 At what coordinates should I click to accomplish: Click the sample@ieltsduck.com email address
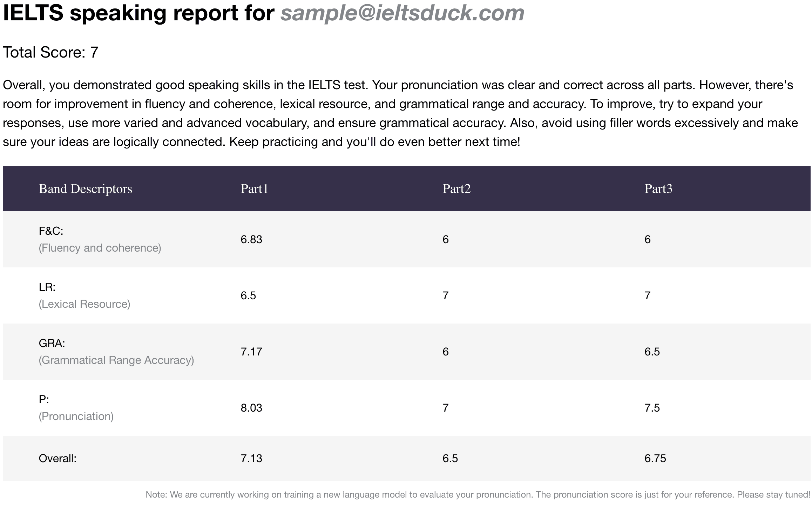click(x=402, y=13)
